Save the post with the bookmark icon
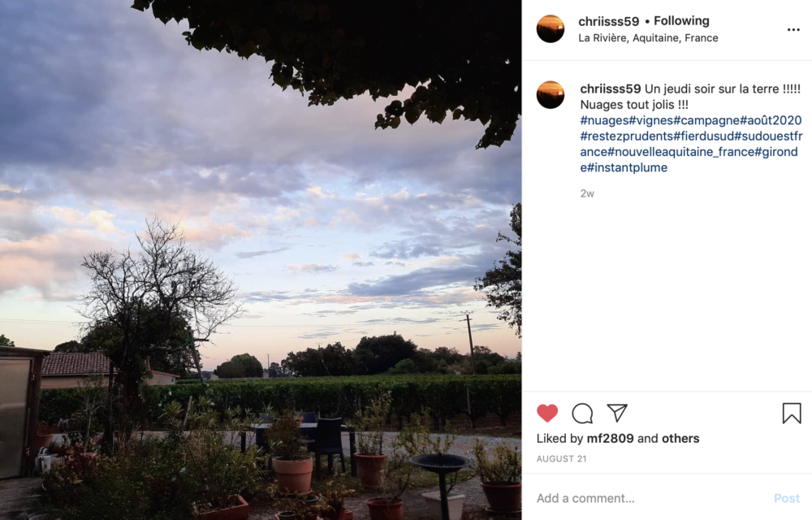The image size is (812, 520). pos(792,414)
